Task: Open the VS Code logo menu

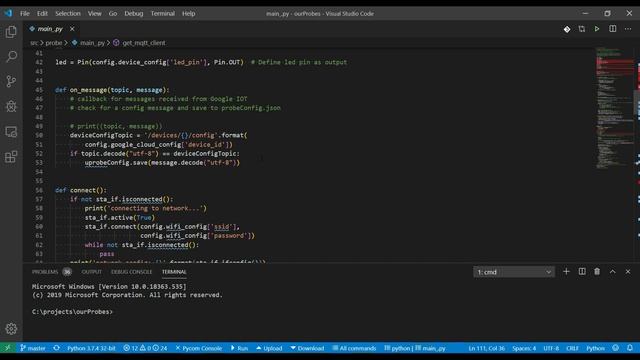Action: pyautogui.click(x=8, y=13)
